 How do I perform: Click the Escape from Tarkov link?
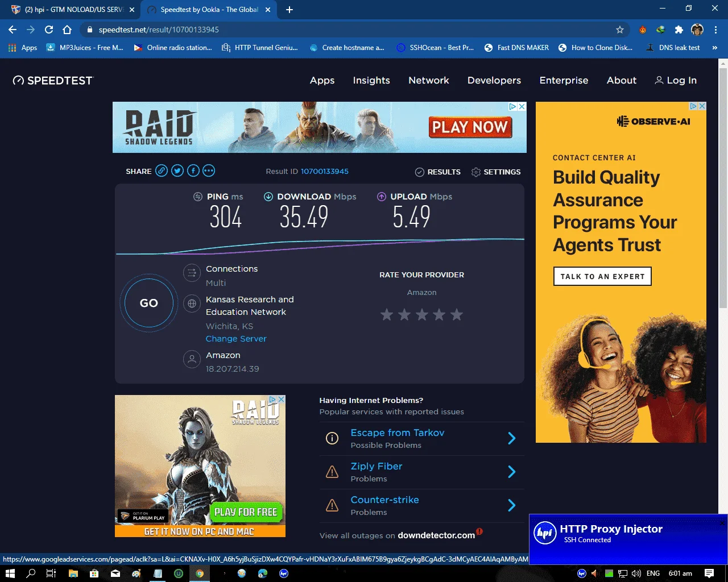tap(398, 433)
